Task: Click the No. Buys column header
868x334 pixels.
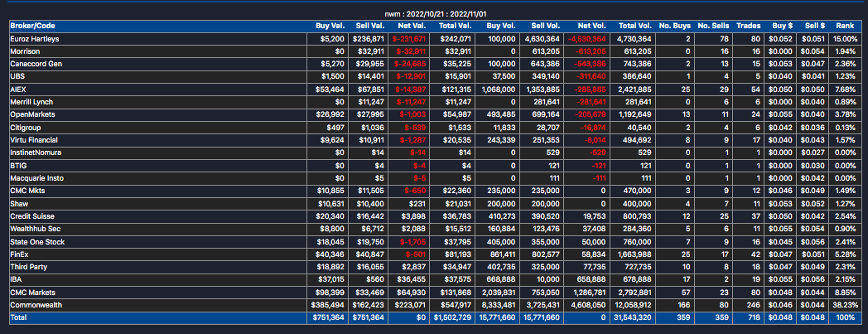Action: (x=675, y=26)
